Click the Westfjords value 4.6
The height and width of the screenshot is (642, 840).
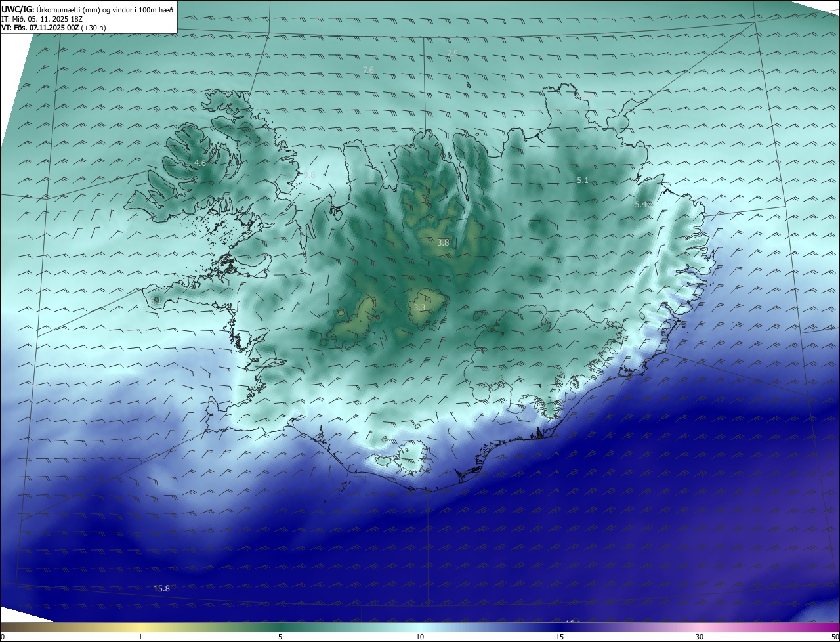click(200, 163)
